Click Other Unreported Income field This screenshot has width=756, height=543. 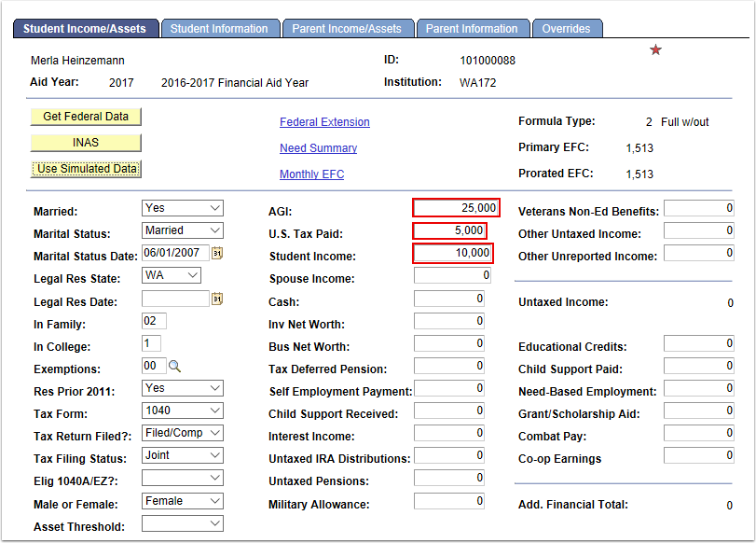[x=699, y=253]
